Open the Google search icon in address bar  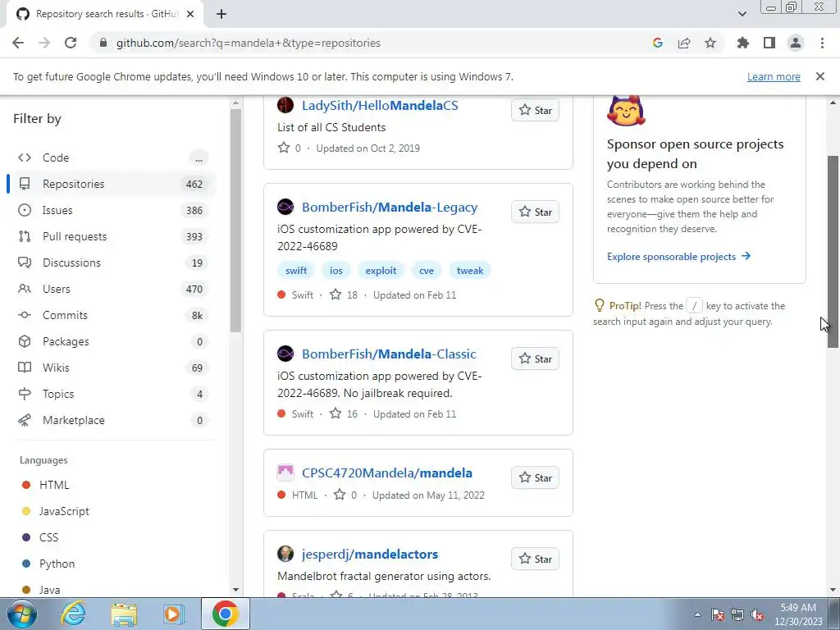(658, 43)
